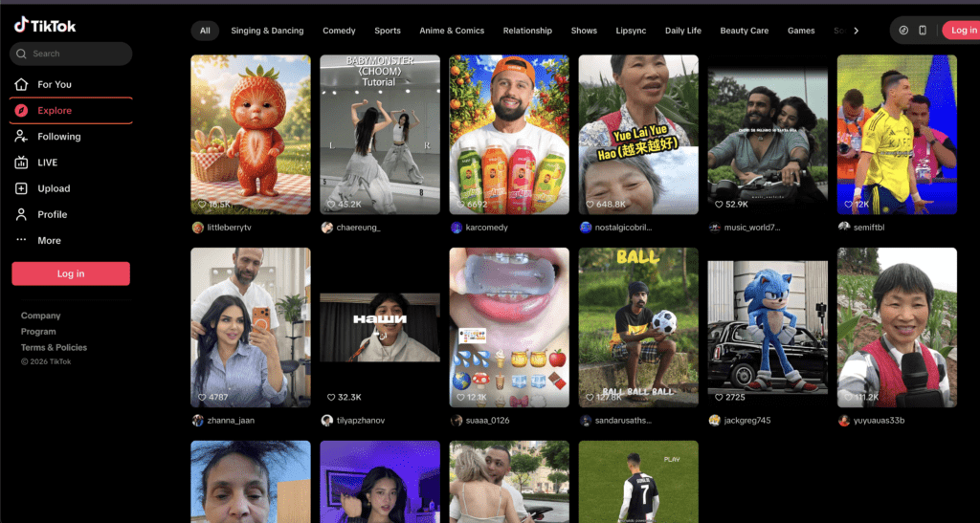
Task: Open the phone app icon in top bar
Action: coord(923,30)
